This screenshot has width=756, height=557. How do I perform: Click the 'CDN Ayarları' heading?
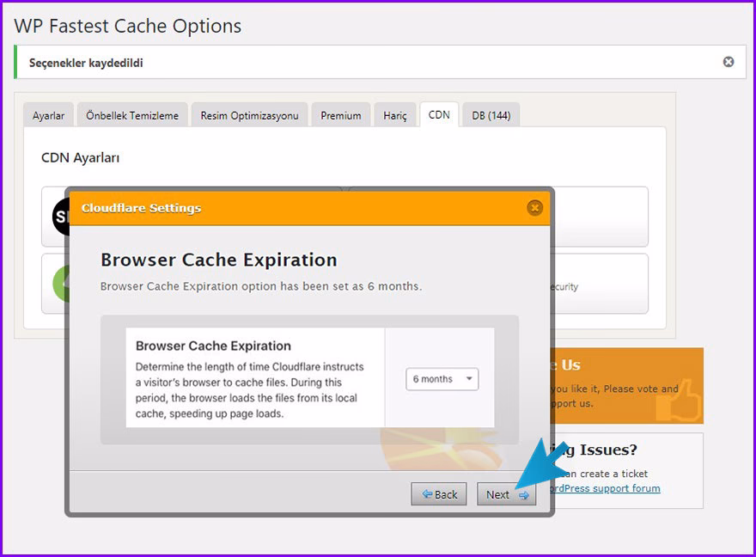[80, 157]
